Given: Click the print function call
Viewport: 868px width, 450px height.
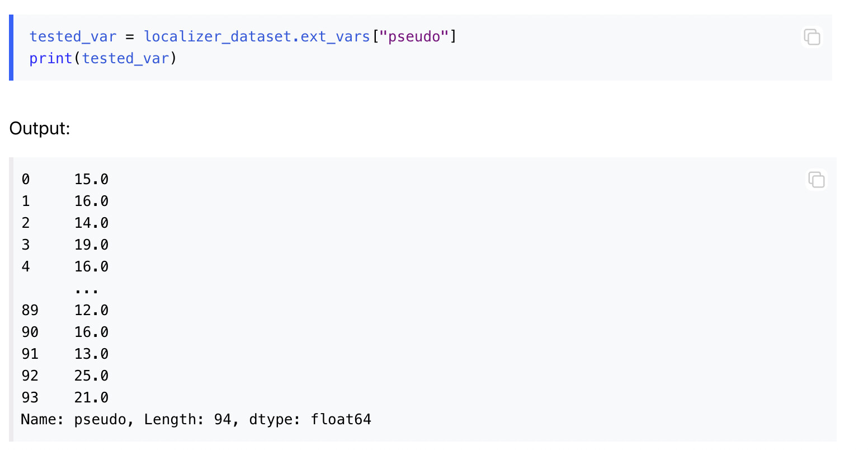Looking at the screenshot, I should [x=51, y=59].
